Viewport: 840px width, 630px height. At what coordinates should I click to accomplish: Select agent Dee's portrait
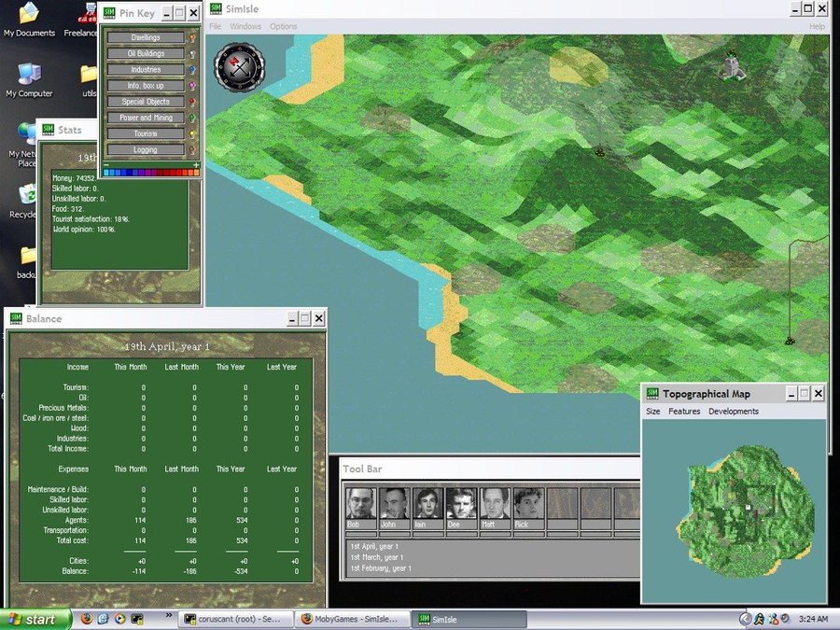pos(461,504)
